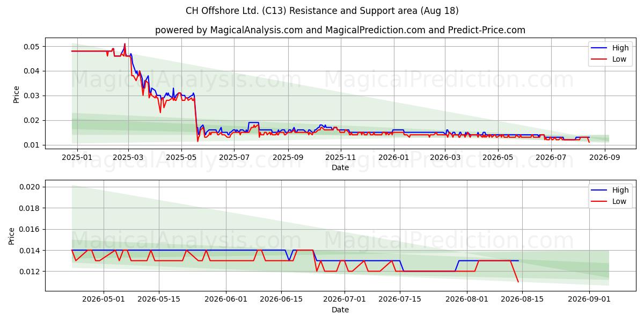644x322 pixels.
Task: Click the '2026-03' x-axis label
Action: (x=444, y=157)
